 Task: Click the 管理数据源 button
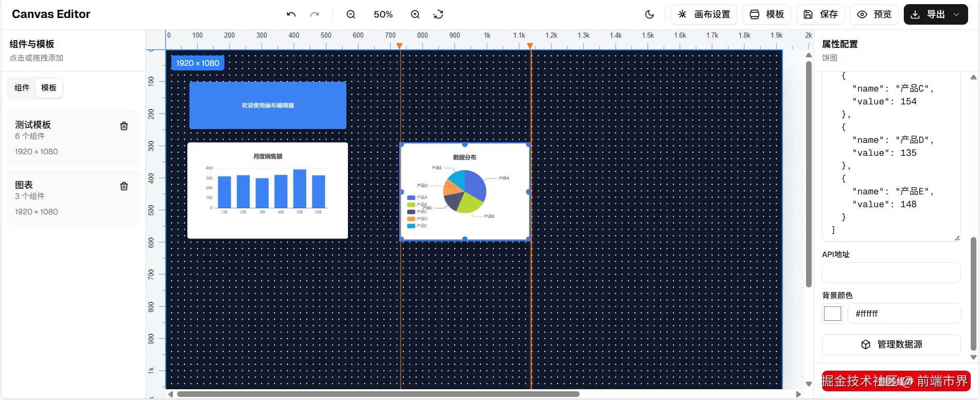coord(891,344)
